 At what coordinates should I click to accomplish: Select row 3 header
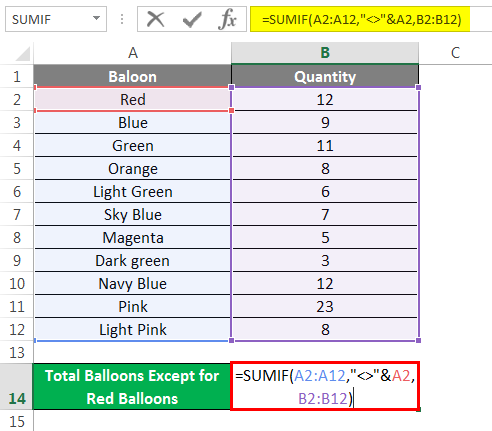tap(17, 122)
